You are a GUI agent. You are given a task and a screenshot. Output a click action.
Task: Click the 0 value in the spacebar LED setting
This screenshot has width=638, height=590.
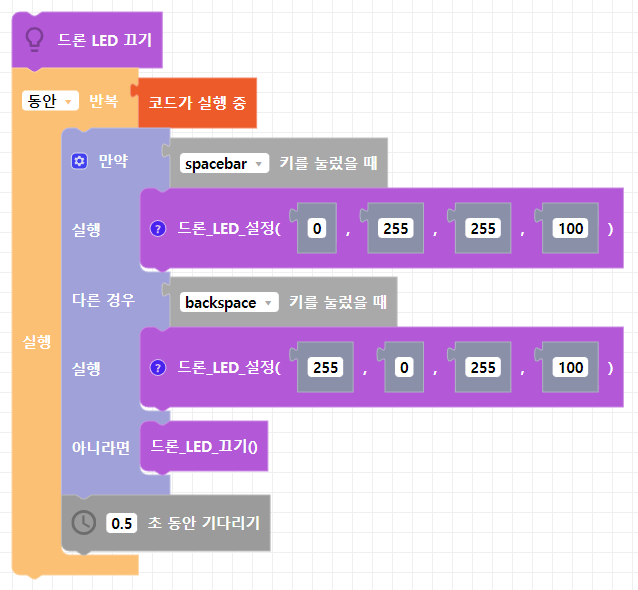point(317,229)
